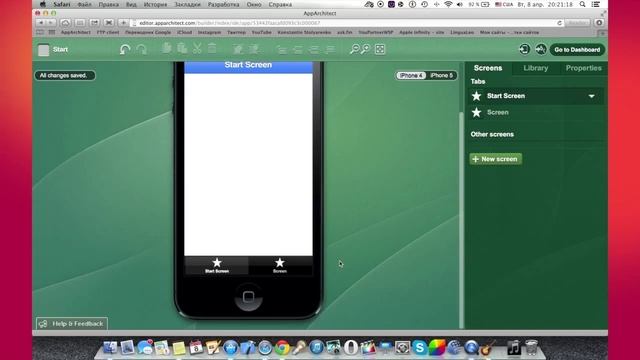Open the Opera browser in the Dock
The height and width of the screenshot is (360, 640).
[351, 348]
